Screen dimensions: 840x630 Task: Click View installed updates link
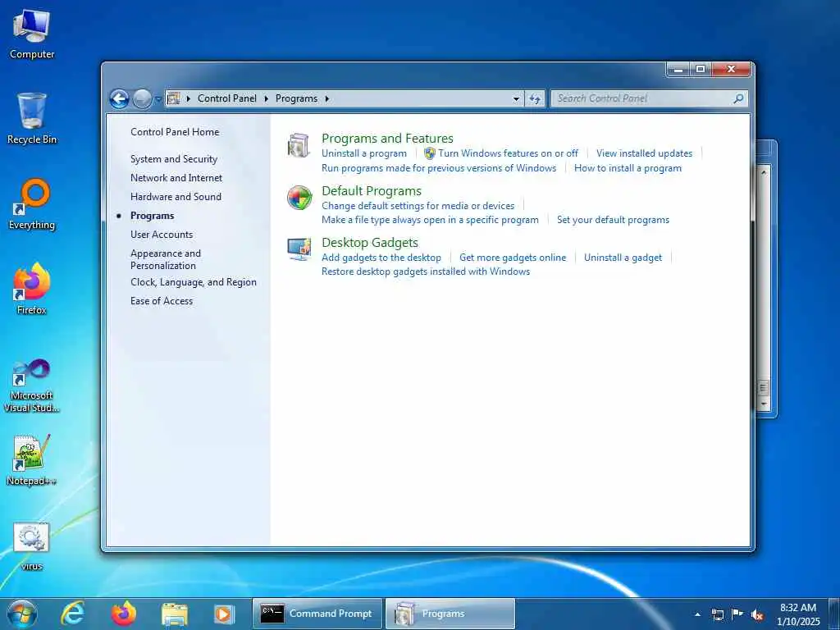point(644,153)
